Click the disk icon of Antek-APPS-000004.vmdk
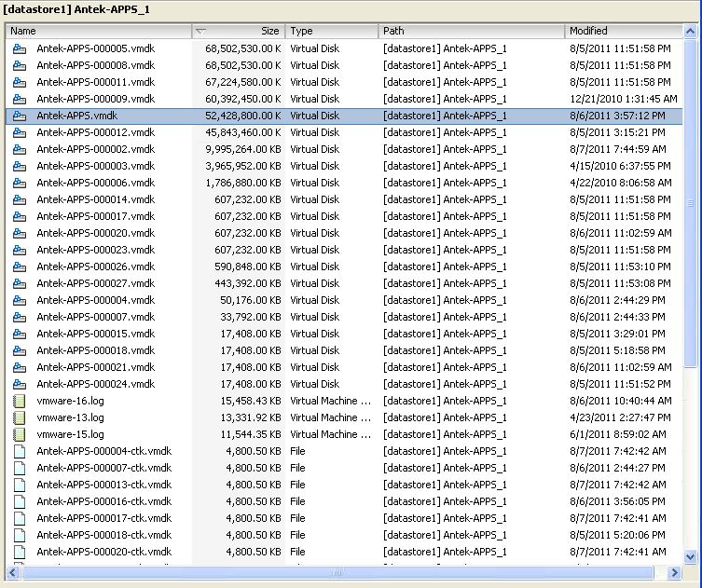 (x=20, y=300)
